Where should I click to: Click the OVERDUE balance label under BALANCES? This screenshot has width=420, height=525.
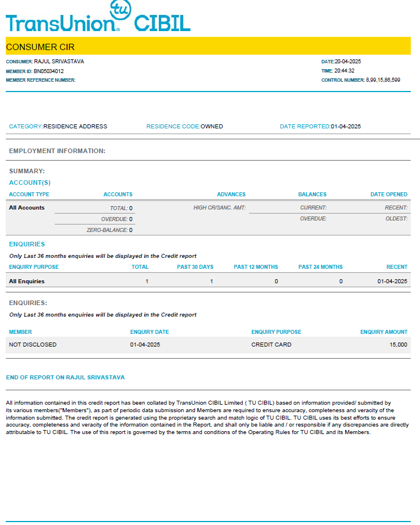pyautogui.click(x=313, y=219)
